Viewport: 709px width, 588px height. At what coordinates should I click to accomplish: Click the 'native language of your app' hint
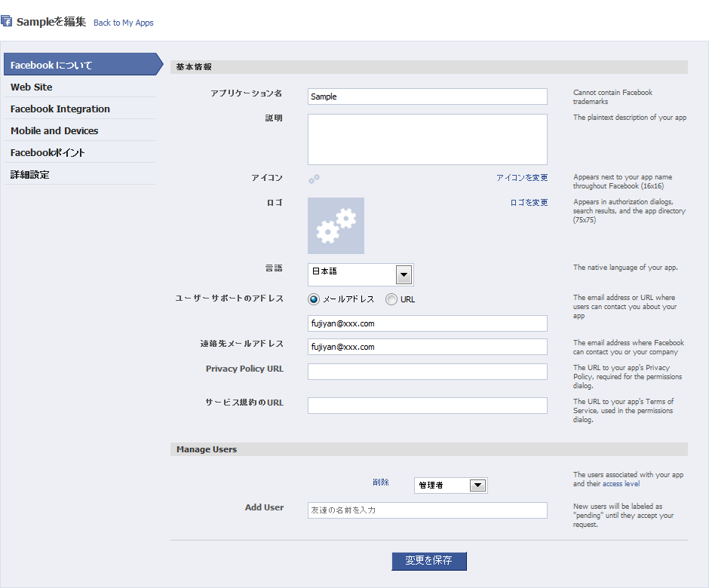(x=625, y=268)
